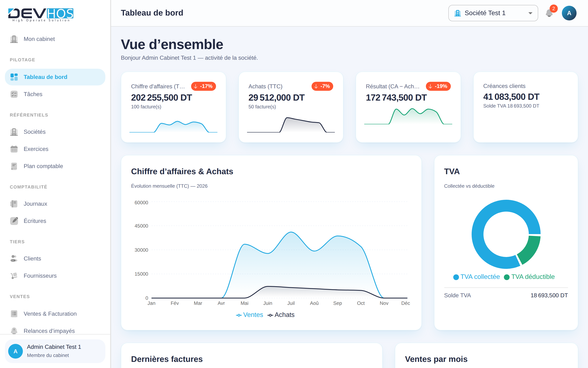Select Tableau de bord in sidebar
The height and width of the screenshot is (368, 588).
click(x=55, y=77)
